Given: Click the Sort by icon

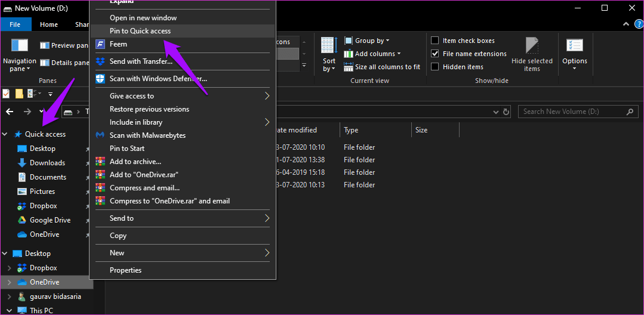Looking at the screenshot, I should 329,45.
